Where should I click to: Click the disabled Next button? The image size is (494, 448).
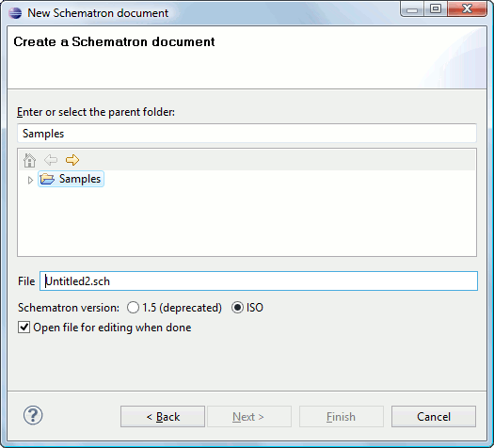[249, 417]
